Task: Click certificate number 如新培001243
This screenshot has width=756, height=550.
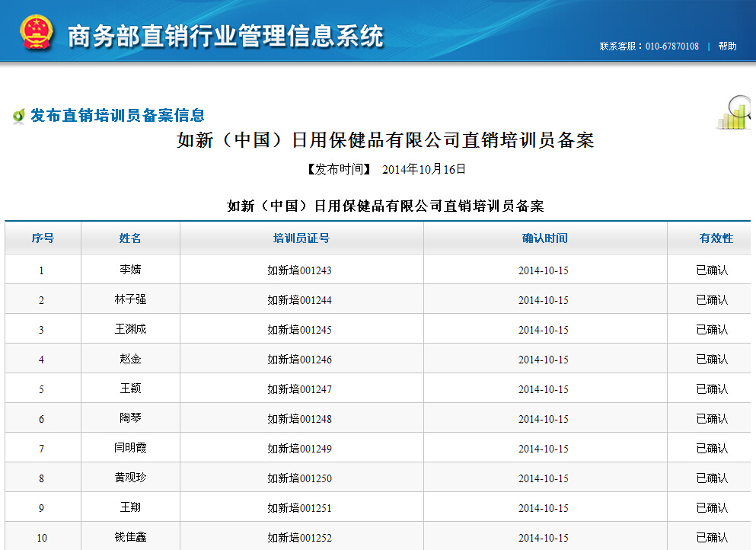Action: point(299,270)
